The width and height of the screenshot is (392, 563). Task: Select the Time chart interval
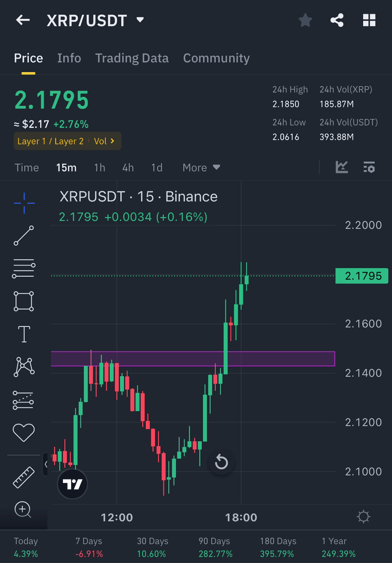[27, 168]
